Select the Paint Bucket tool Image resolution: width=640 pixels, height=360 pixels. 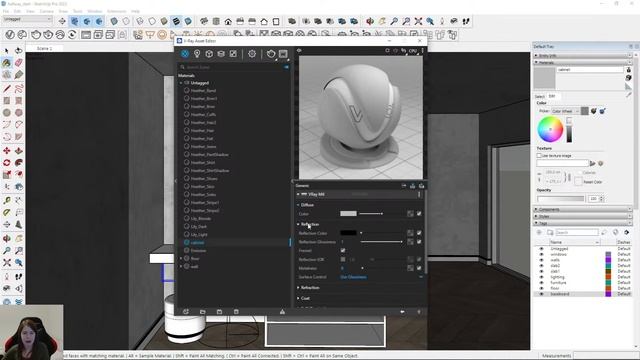7,63
